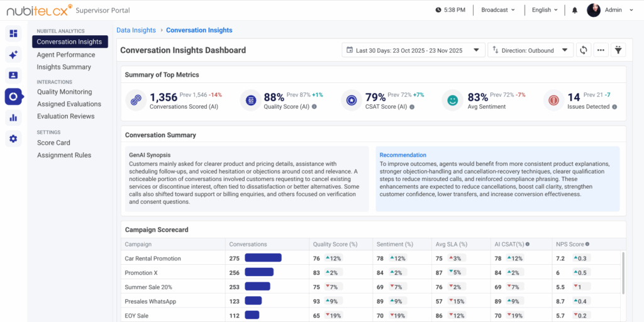Click the Presales WhatsApp campaign name
Screen dimensions: 644x322
pyautogui.click(x=150, y=301)
